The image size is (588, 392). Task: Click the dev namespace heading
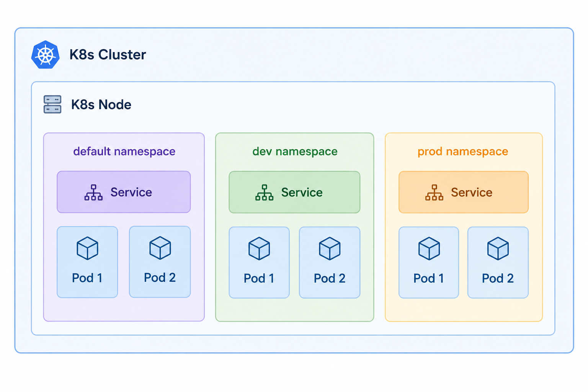tap(295, 152)
